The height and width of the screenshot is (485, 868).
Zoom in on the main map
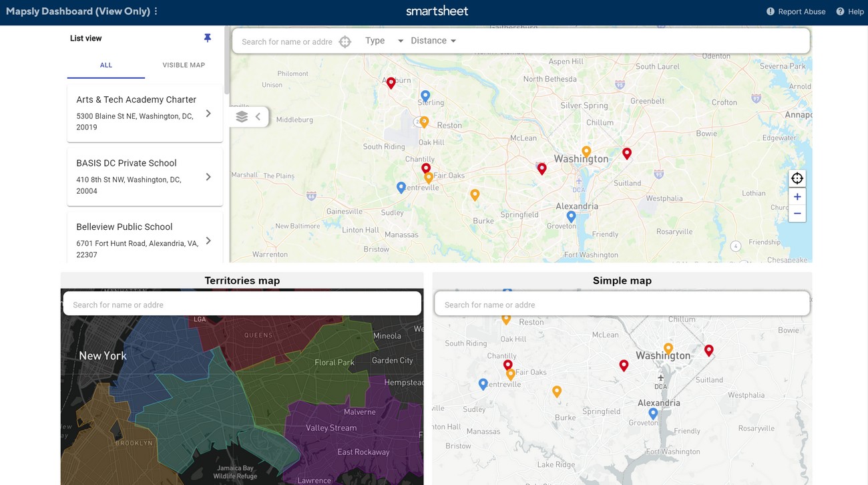pos(797,197)
